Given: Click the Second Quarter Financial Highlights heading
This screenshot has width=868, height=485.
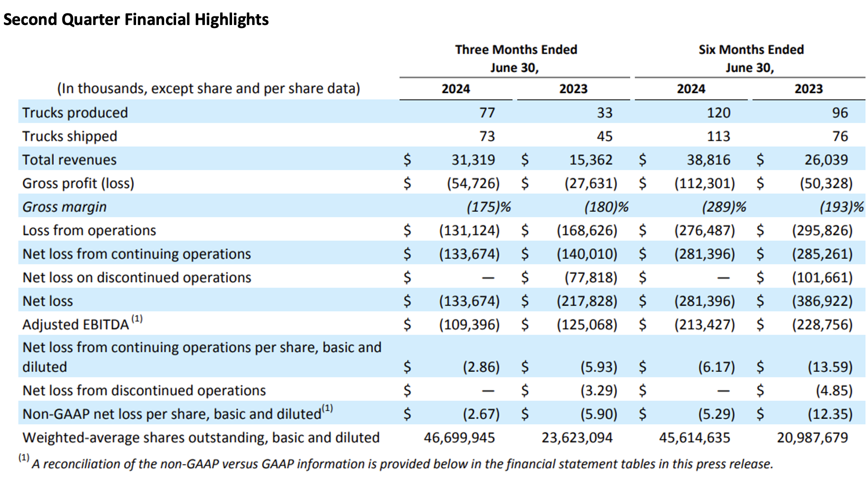Looking at the screenshot, I should point(136,19).
